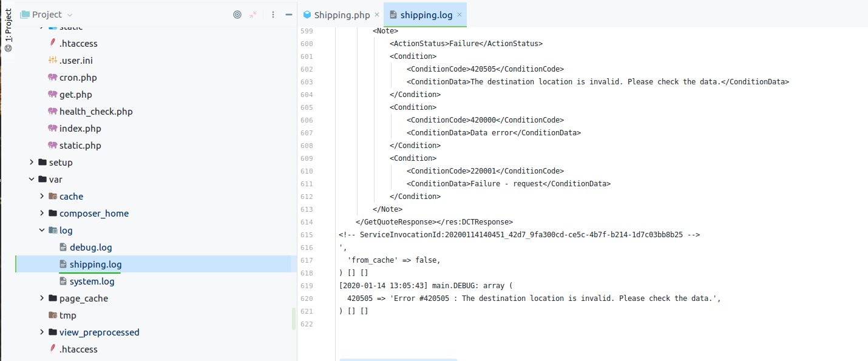Select Opened File using the target icon
The height and width of the screenshot is (361, 868).
point(237,14)
